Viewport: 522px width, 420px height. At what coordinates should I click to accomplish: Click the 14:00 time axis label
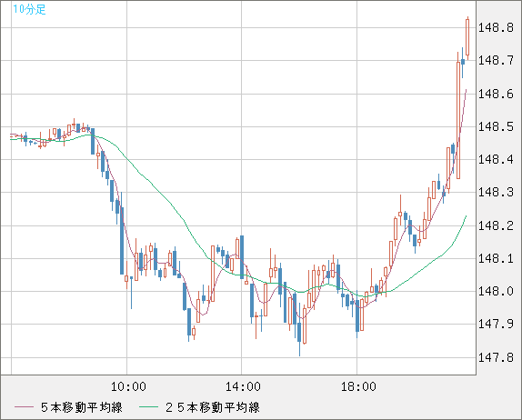(243, 386)
